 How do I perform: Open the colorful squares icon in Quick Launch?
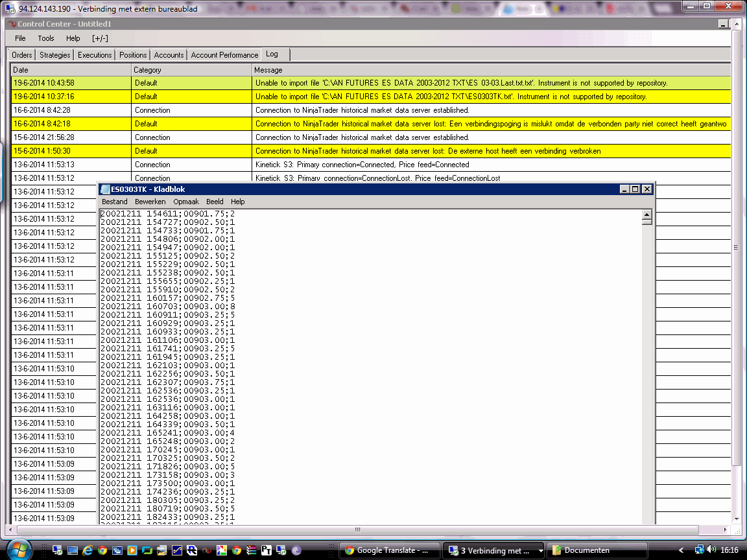point(222,550)
